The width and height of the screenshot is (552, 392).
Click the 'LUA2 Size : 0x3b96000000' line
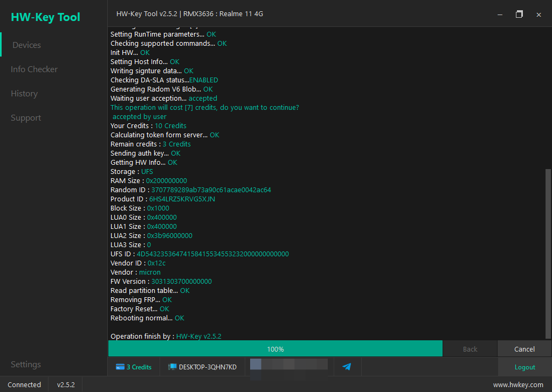pyautogui.click(x=151, y=235)
